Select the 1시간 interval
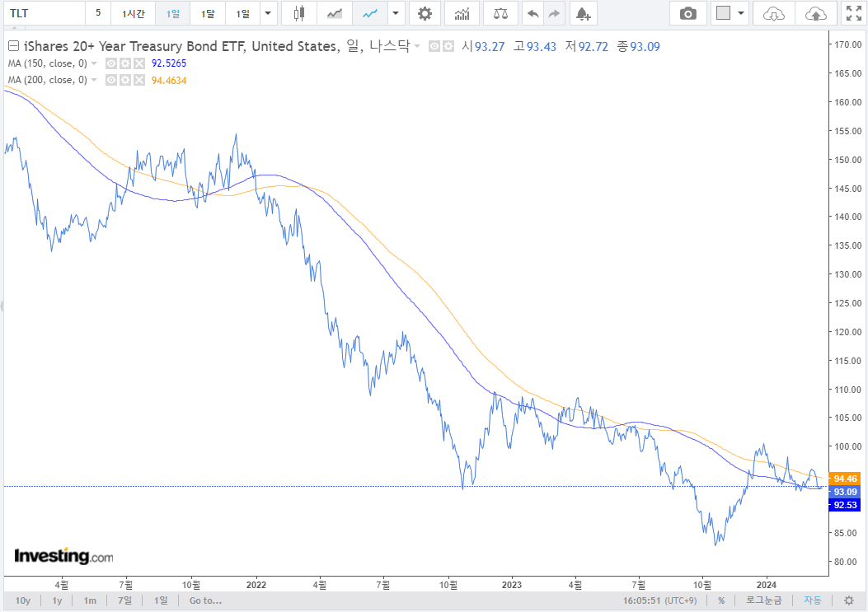868x612 pixels. pyautogui.click(x=133, y=13)
